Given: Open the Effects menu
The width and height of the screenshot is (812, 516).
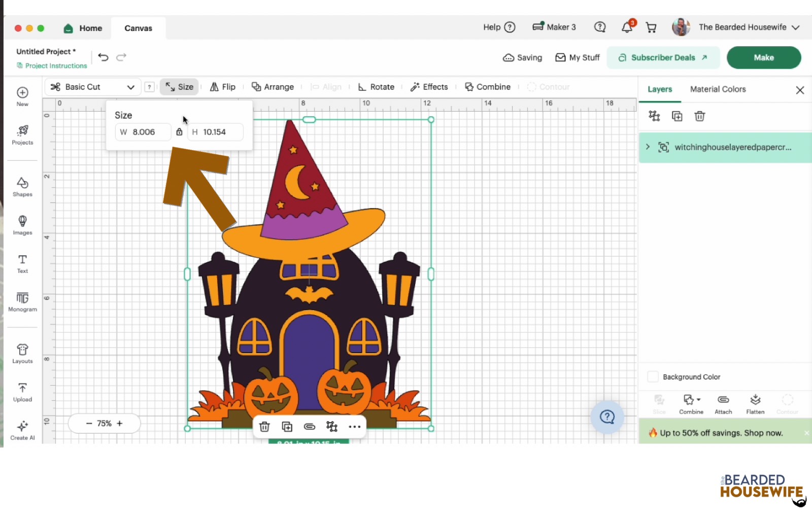Looking at the screenshot, I should [x=429, y=87].
